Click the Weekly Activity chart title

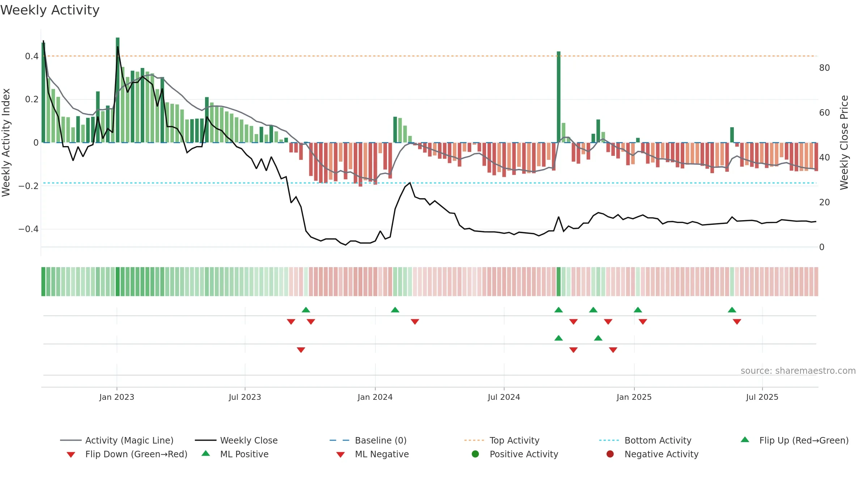coord(50,10)
